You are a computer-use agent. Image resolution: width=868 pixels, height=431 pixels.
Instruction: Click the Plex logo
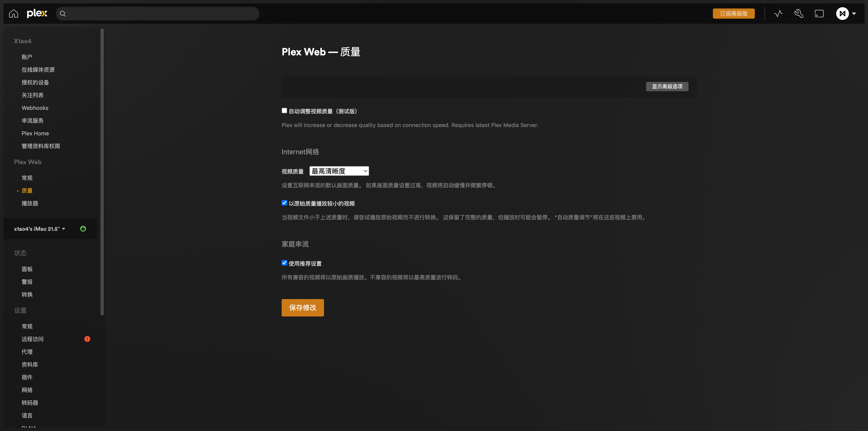[x=37, y=14]
